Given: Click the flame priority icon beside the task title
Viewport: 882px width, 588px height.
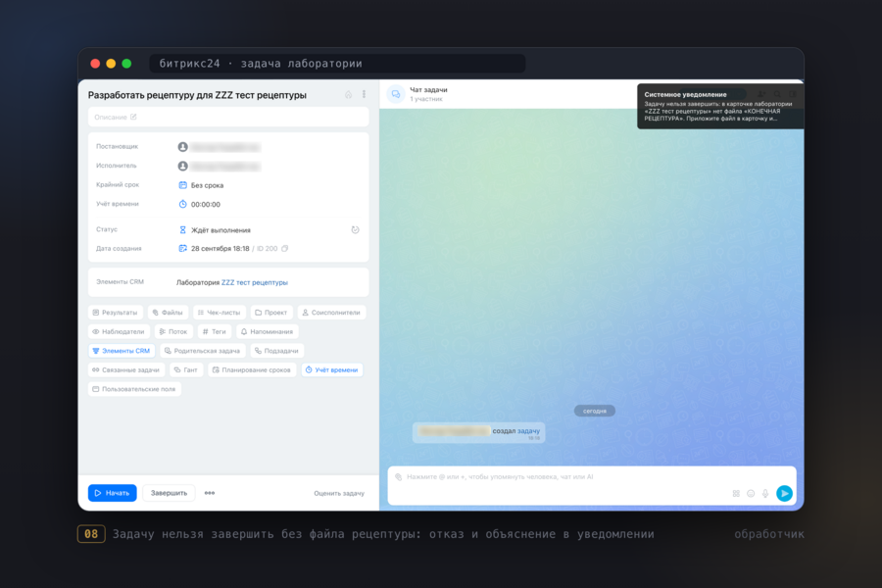Looking at the screenshot, I should (x=349, y=94).
